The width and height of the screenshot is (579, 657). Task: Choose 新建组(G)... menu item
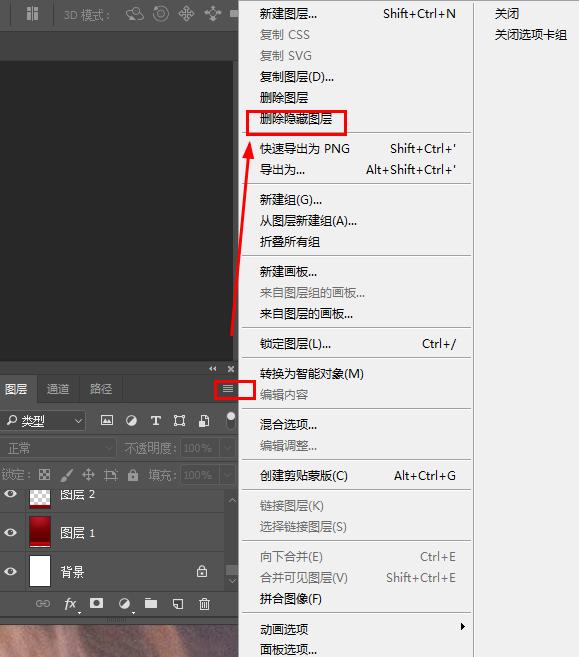pyautogui.click(x=291, y=200)
